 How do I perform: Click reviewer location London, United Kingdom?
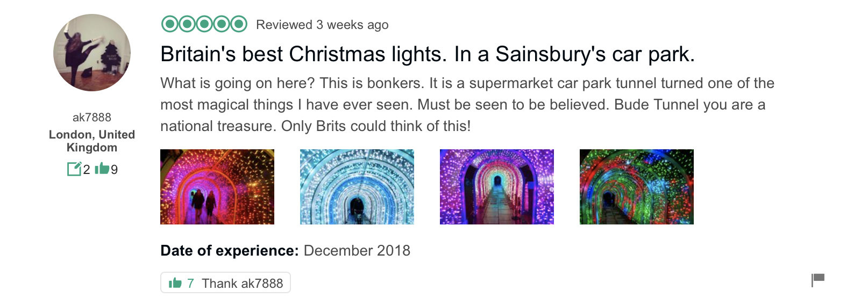pos(92,141)
